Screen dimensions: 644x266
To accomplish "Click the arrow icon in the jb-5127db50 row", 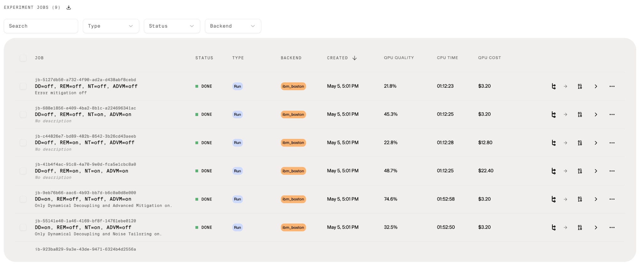I will point(565,86).
